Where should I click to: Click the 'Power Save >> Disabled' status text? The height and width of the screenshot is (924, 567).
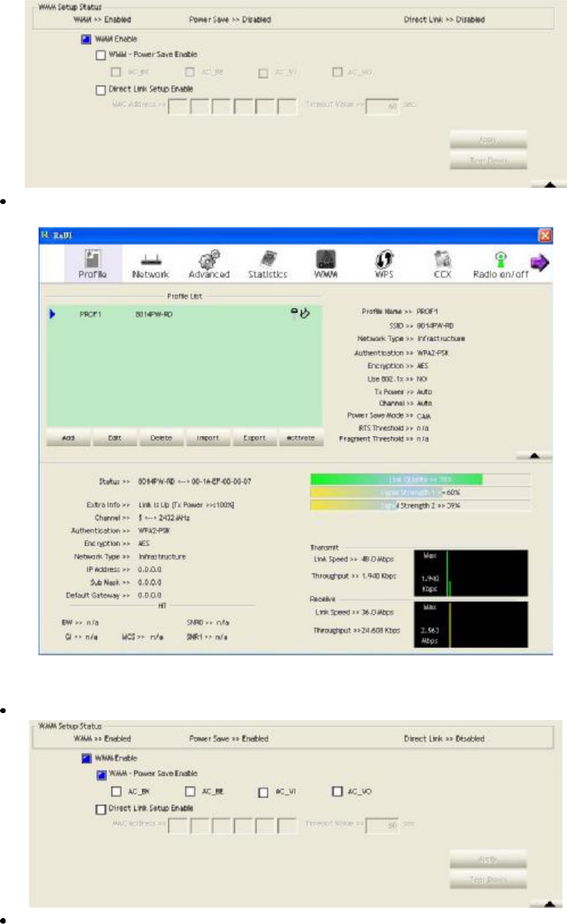pos(230,20)
